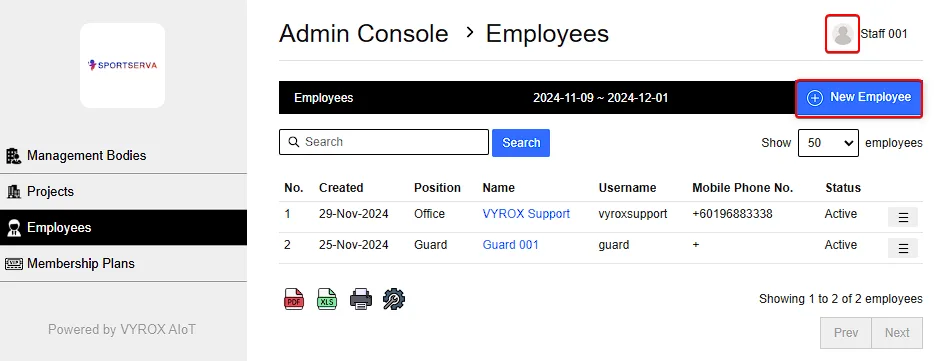Click the printer icon to print
951x361 pixels.
(x=360, y=299)
